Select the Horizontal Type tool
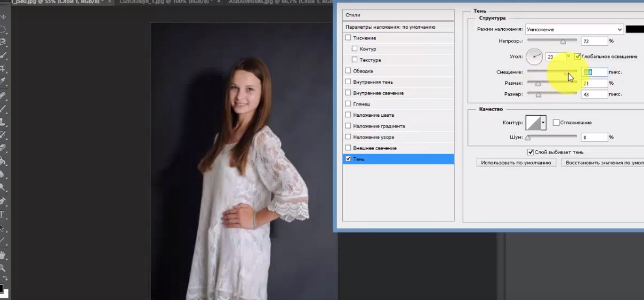644x300 pixels. (3, 214)
